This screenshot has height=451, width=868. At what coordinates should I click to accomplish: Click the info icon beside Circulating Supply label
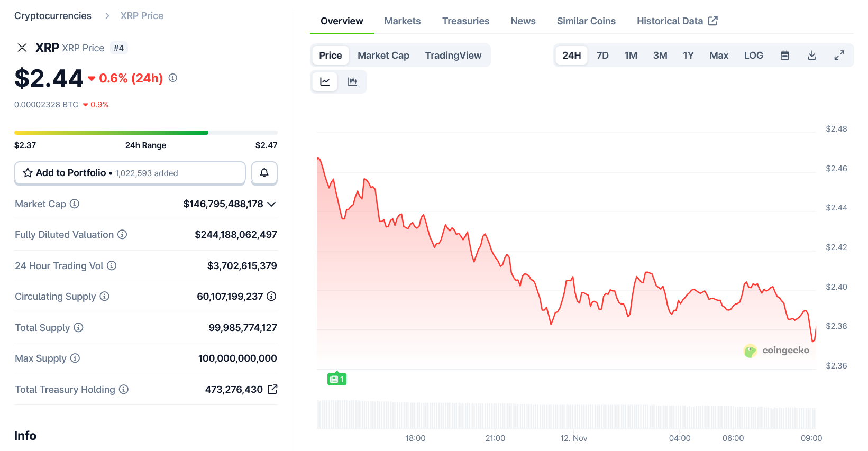tap(105, 296)
